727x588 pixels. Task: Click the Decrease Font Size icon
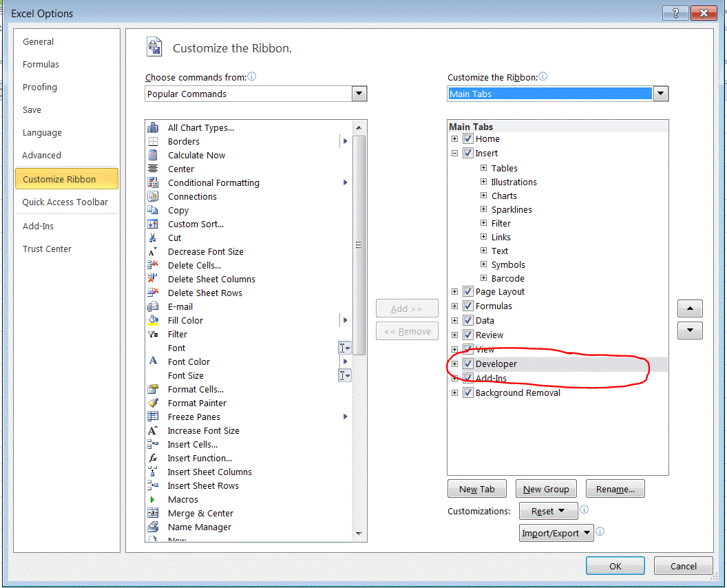tap(153, 251)
